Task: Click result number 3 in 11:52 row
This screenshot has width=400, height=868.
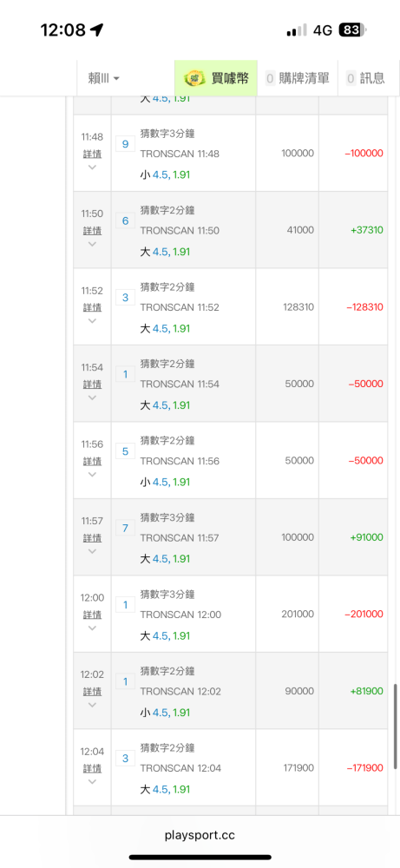Action: (x=125, y=298)
